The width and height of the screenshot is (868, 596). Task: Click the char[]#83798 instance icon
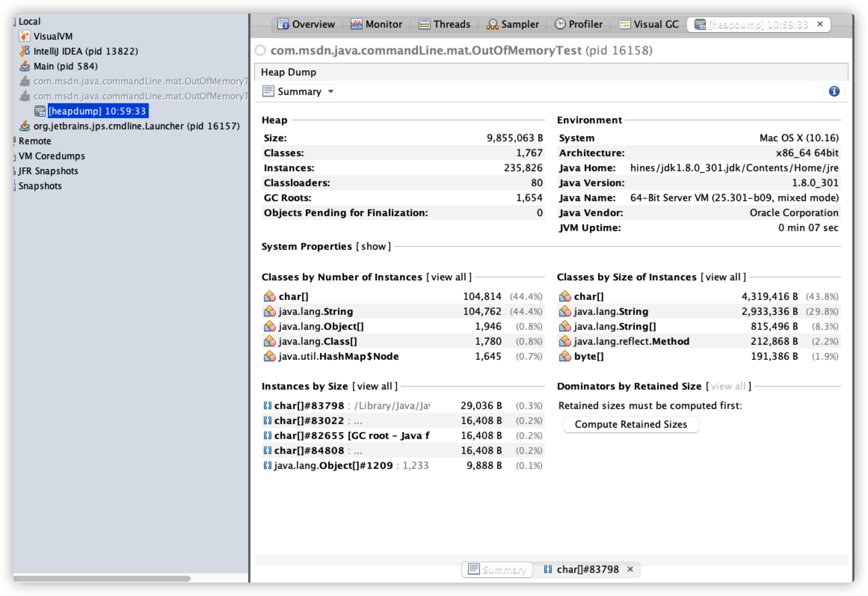pyautogui.click(x=267, y=406)
